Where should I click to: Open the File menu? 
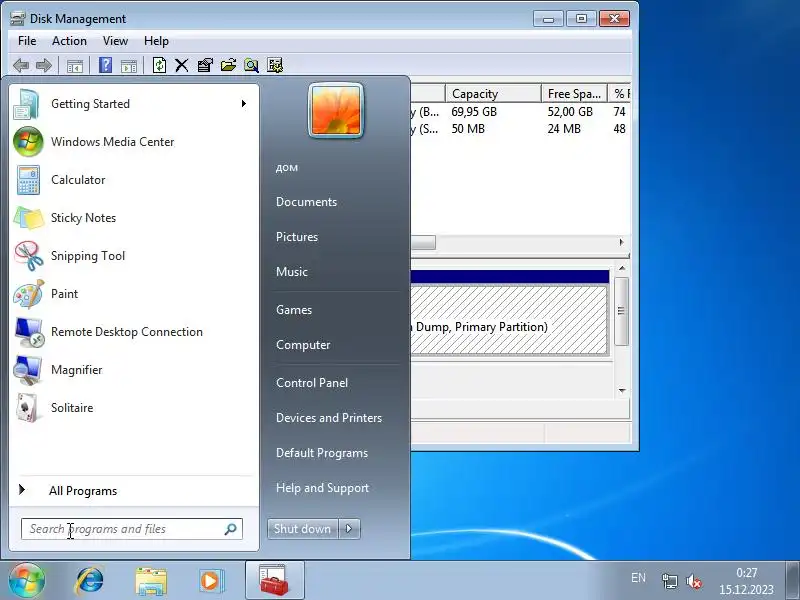(27, 41)
